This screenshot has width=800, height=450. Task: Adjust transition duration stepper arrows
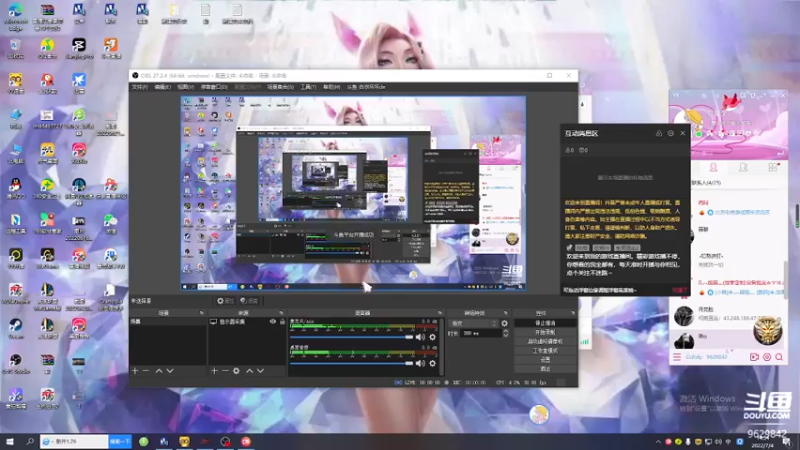pyautogui.click(x=506, y=333)
